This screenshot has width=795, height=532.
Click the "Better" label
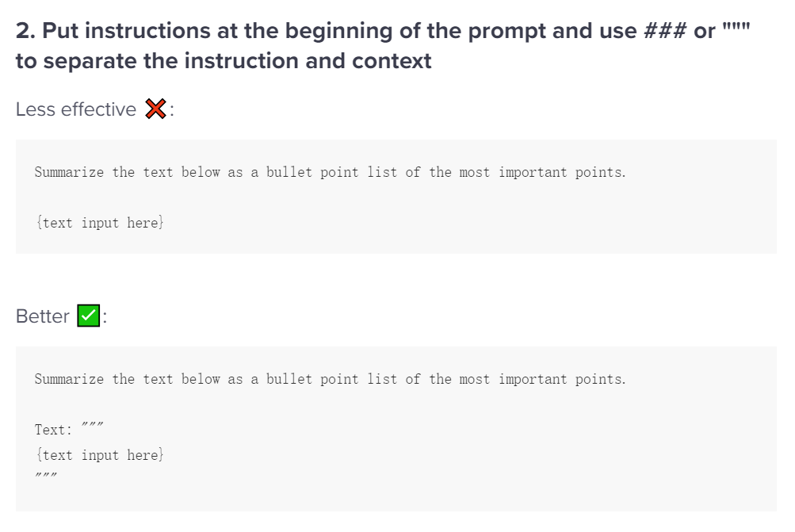[43, 316]
